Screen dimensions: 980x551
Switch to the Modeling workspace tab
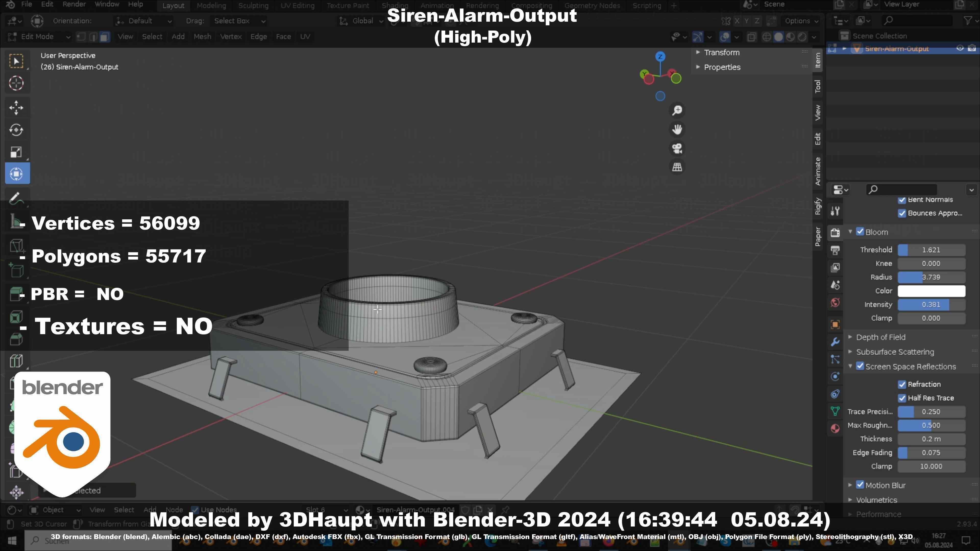pyautogui.click(x=211, y=6)
